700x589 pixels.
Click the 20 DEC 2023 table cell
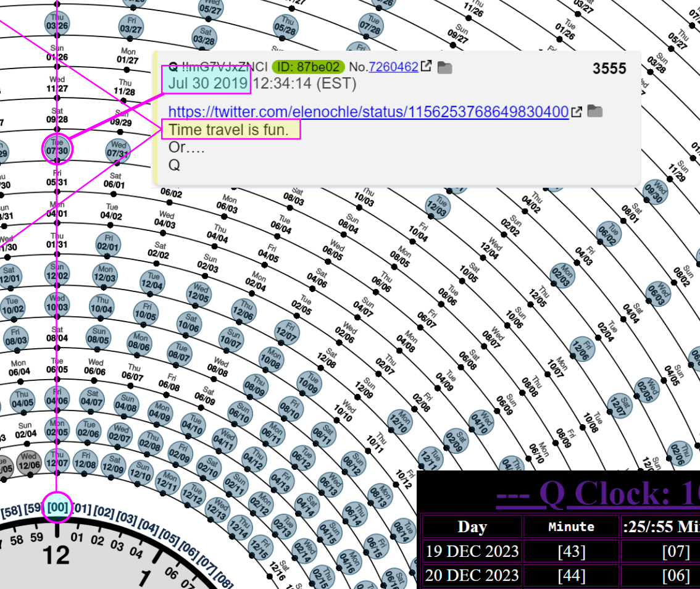(x=472, y=575)
